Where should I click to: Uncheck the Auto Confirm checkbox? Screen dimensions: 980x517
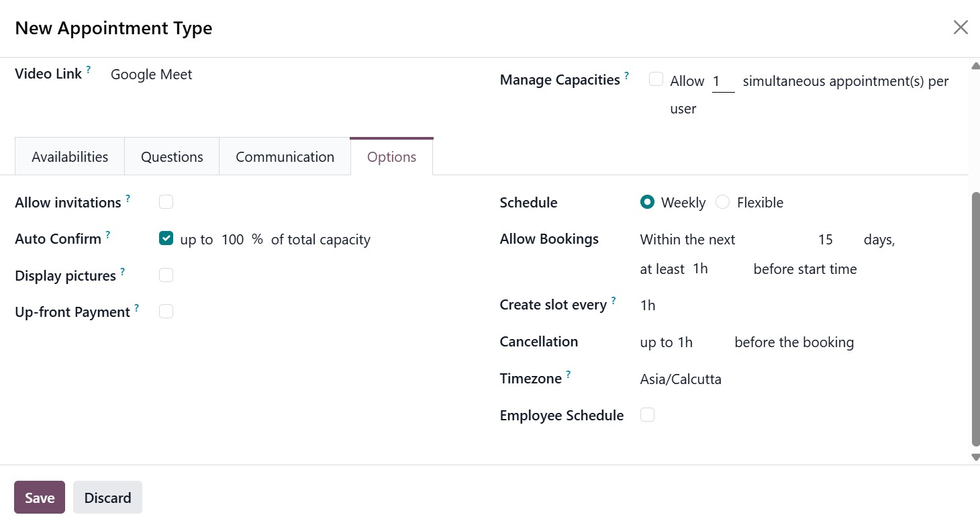pos(166,238)
